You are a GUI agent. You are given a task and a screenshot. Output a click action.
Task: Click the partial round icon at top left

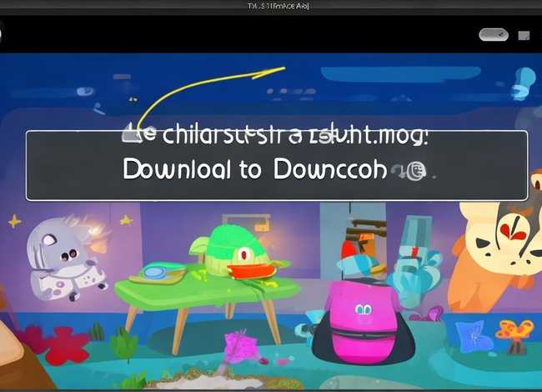click(2, 35)
